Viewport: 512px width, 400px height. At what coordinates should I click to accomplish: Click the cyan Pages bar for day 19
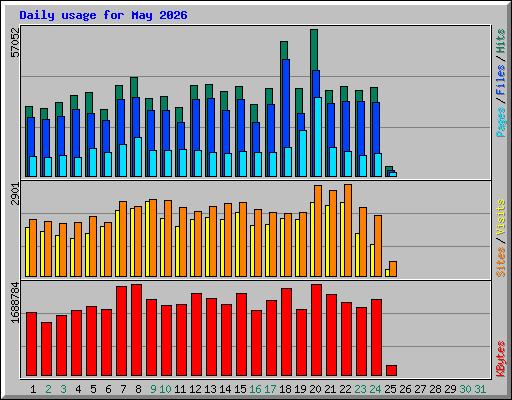click(x=303, y=153)
